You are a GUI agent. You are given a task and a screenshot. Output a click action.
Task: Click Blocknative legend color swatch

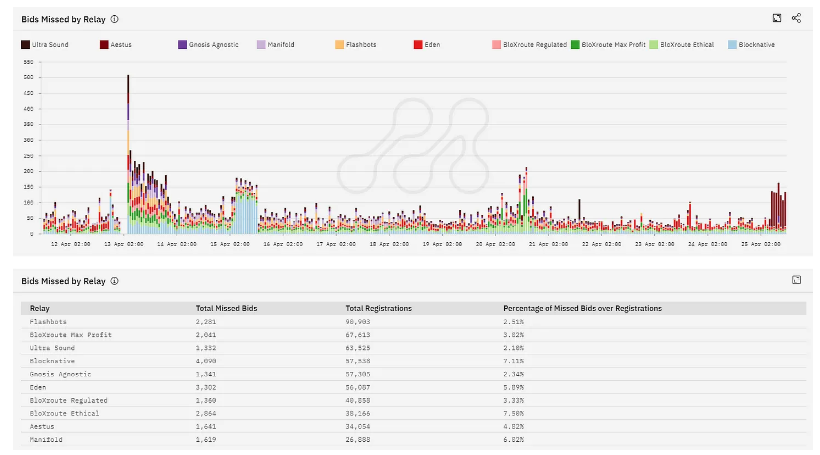[732, 44]
